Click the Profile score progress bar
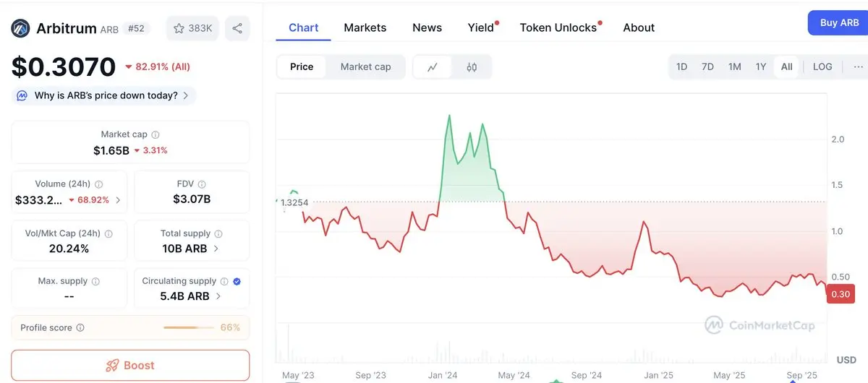This screenshot has height=383, width=868. pos(190,328)
